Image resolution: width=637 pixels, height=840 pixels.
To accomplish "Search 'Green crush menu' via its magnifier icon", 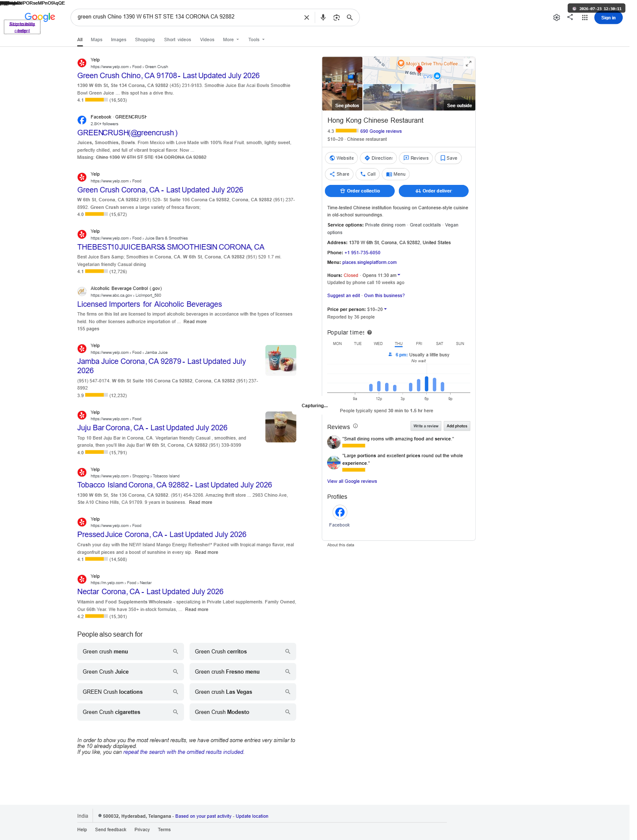I will pos(176,651).
